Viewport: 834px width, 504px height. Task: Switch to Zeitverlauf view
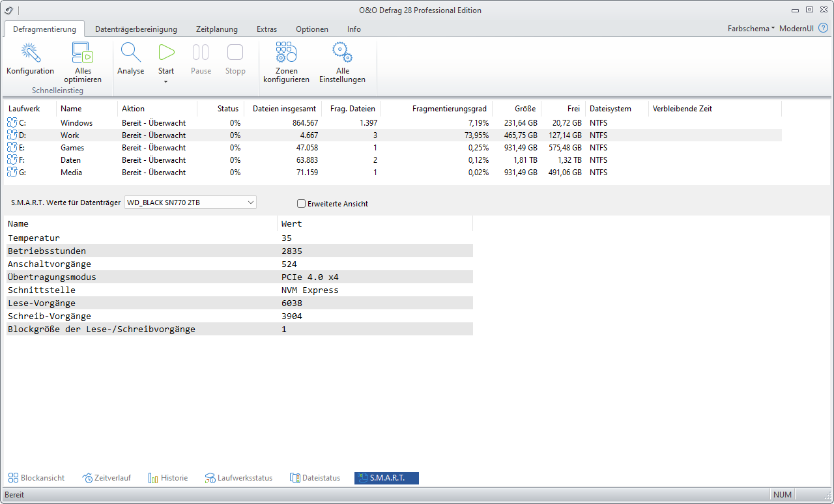106,478
